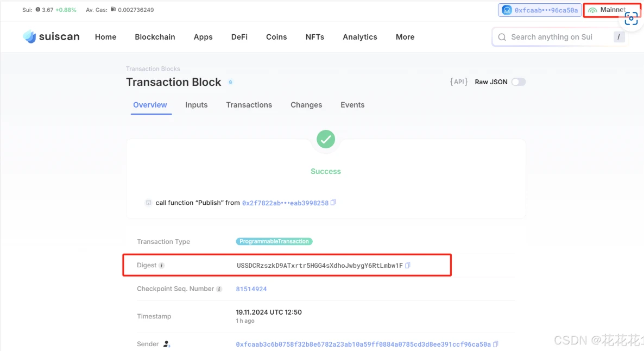
Task: Click the Checkpoint Seq. Number info icon
Action: [219, 289]
